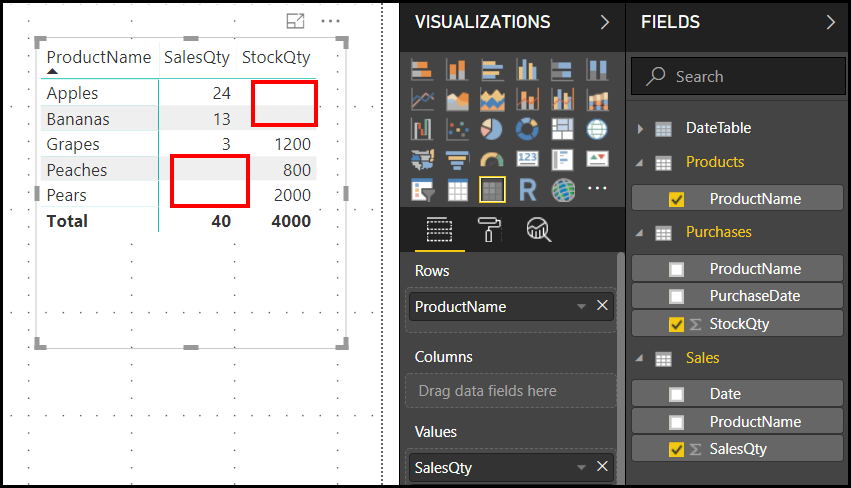Uncheck the SalesQty field
This screenshot has width=851, height=488.
[676, 449]
